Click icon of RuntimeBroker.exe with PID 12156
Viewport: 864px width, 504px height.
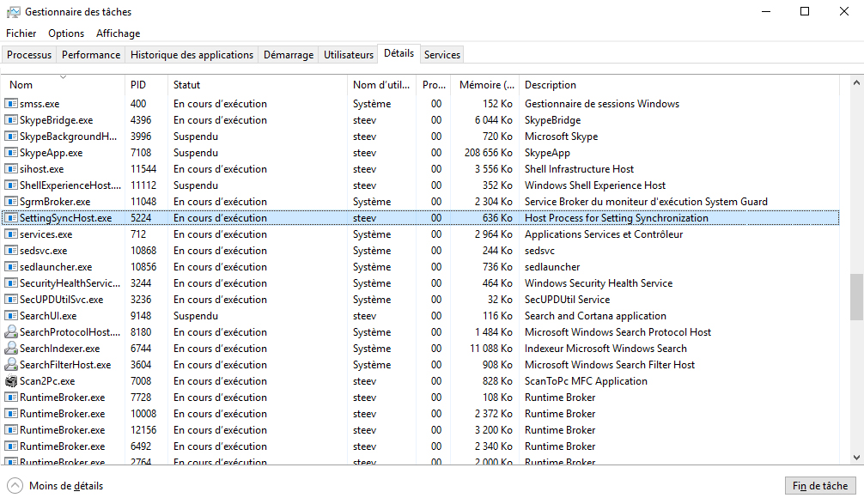[11, 430]
